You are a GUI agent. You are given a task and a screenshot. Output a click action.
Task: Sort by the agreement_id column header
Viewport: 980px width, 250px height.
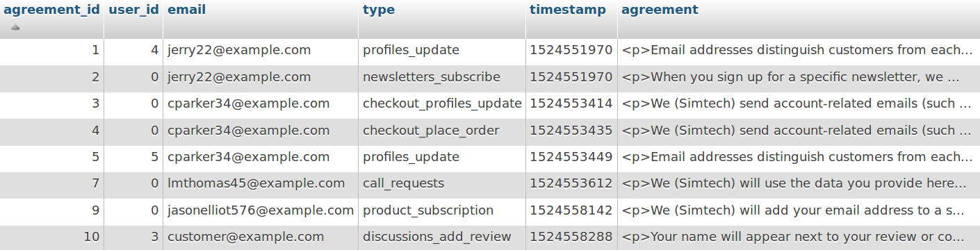coord(52,10)
